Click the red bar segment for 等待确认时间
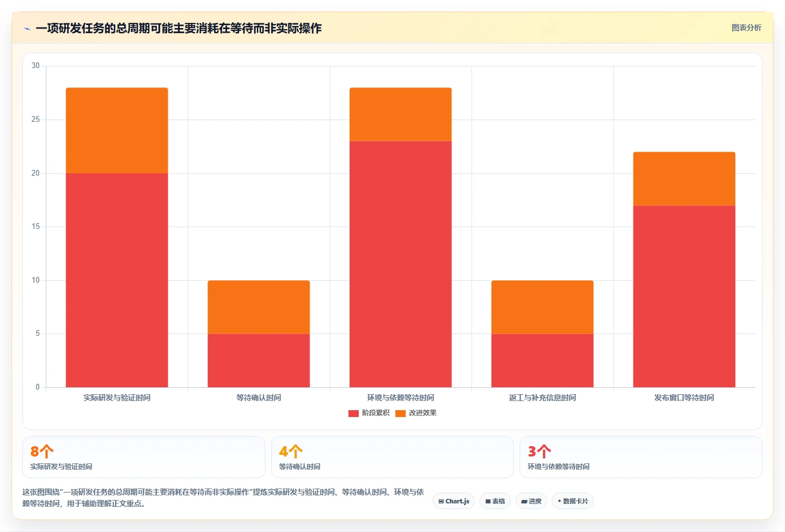This screenshot has width=785, height=532. click(x=259, y=360)
